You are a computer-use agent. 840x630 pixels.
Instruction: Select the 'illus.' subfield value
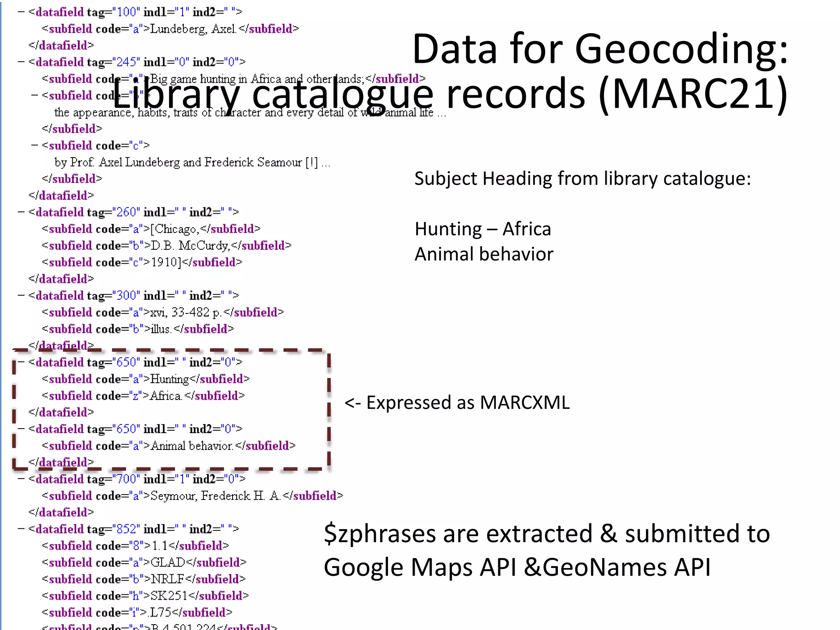coord(162,329)
